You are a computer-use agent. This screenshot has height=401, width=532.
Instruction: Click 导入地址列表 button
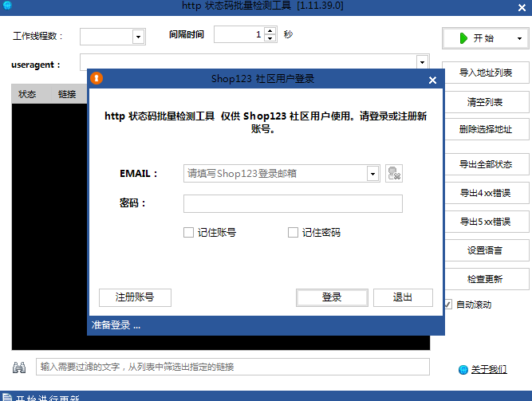tap(486, 73)
